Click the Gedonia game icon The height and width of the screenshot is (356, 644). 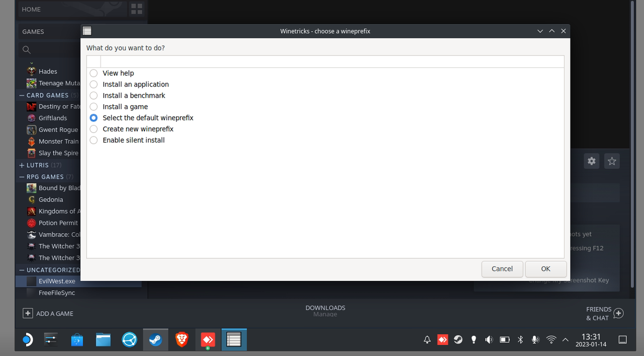pyautogui.click(x=32, y=199)
